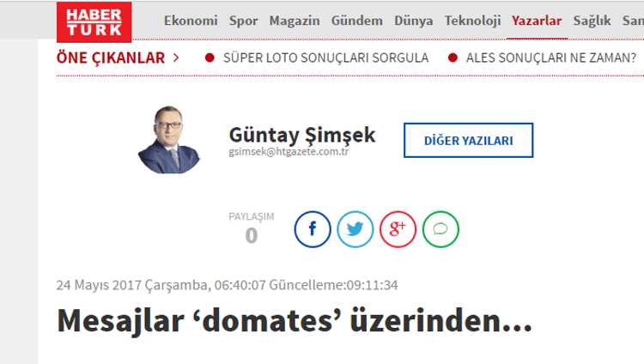Open the Süper Loto Sonuçları Sorgula link

[326, 58]
